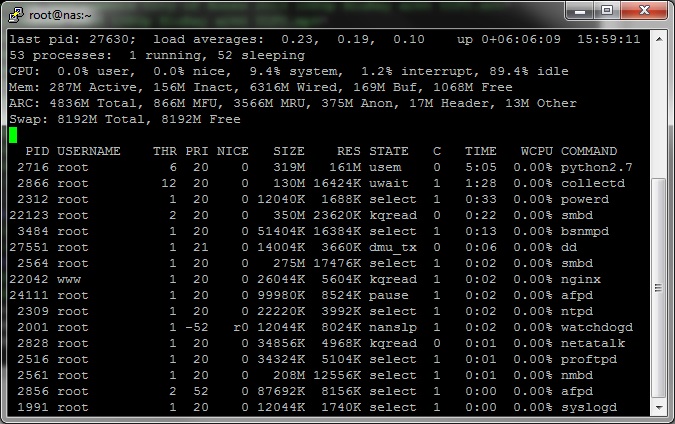Screen dimensions: 675x424
Task: Click the SIZE column header
Action: pos(289,151)
